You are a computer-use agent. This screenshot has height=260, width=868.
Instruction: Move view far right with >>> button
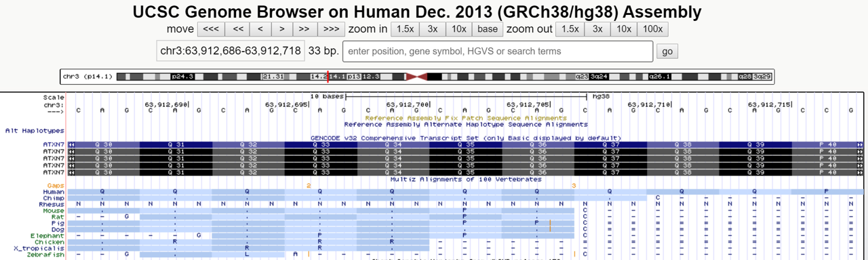pos(332,29)
